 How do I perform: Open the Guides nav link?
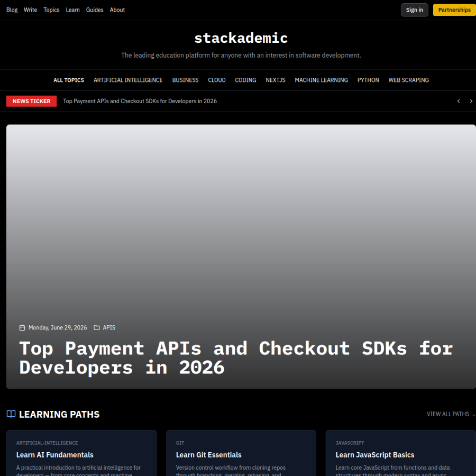pos(95,10)
